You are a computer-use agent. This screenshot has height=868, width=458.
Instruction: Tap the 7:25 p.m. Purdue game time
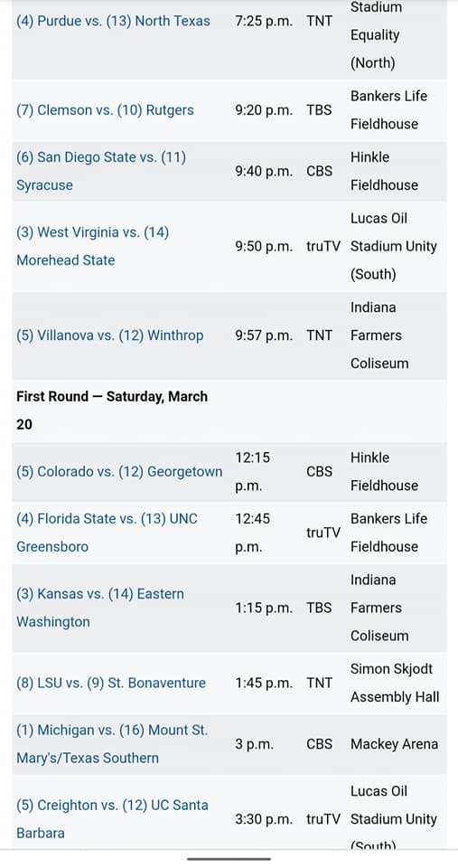[264, 21]
